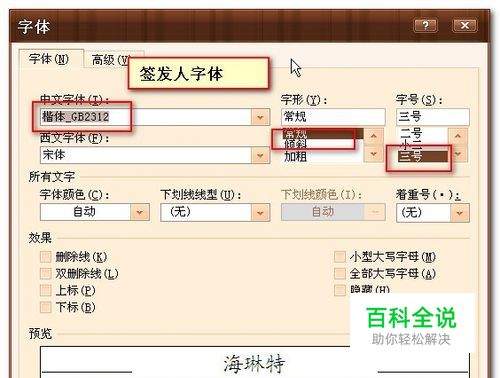The image size is (500, 378).
Task: Click the 宋体 western font field
Action: pyautogui.click(x=146, y=155)
